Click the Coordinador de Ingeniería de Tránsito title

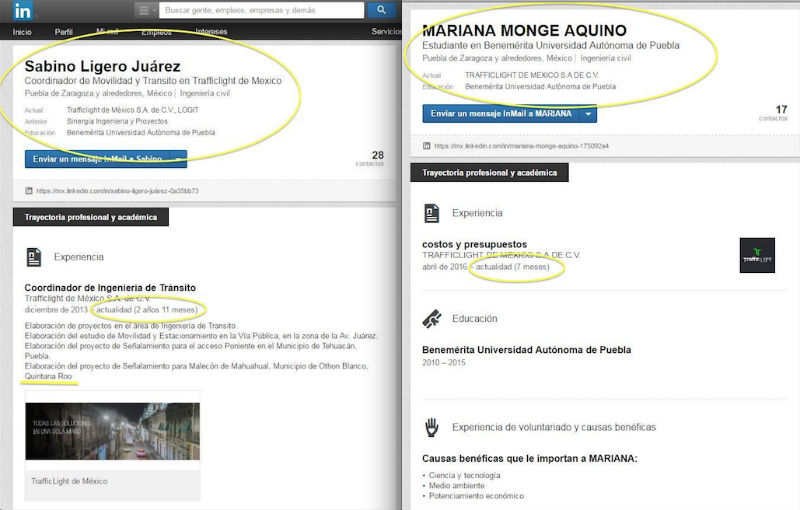click(x=110, y=288)
